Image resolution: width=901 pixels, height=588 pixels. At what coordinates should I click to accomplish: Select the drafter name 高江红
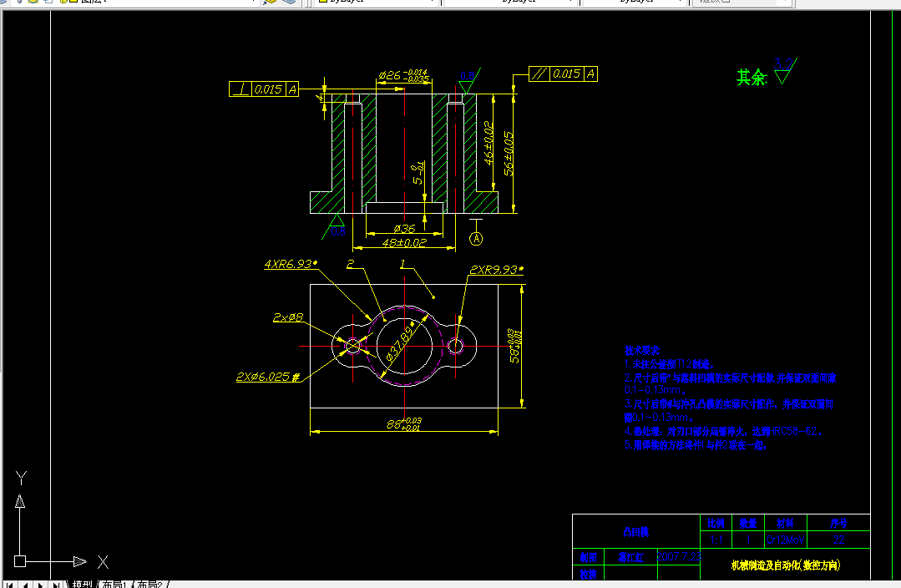[x=630, y=557]
